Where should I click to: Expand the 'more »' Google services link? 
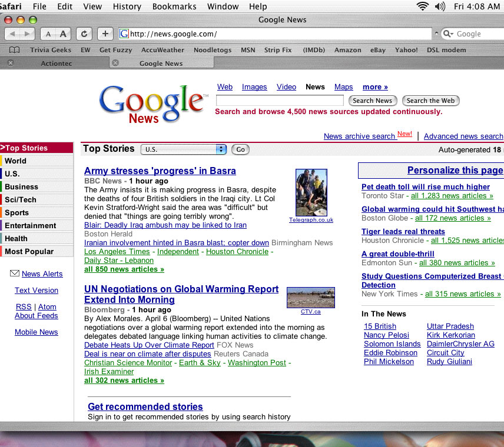[375, 87]
